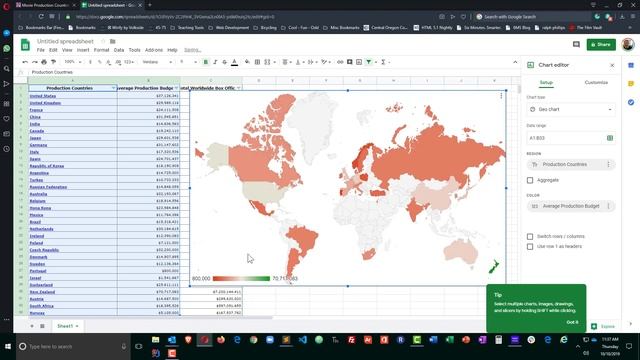Image resolution: width=640 pixels, height=360 pixels.
Task: Dismiss tip with Got it button
Action: click(x=572, y=322)
